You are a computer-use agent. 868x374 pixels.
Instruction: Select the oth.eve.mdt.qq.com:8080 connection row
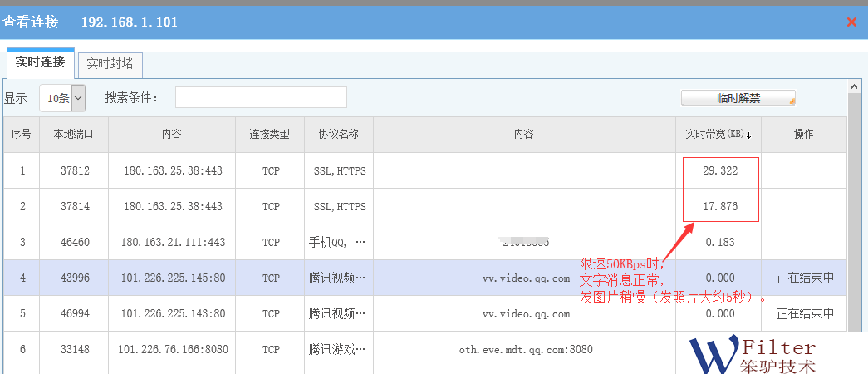[525, 350]
